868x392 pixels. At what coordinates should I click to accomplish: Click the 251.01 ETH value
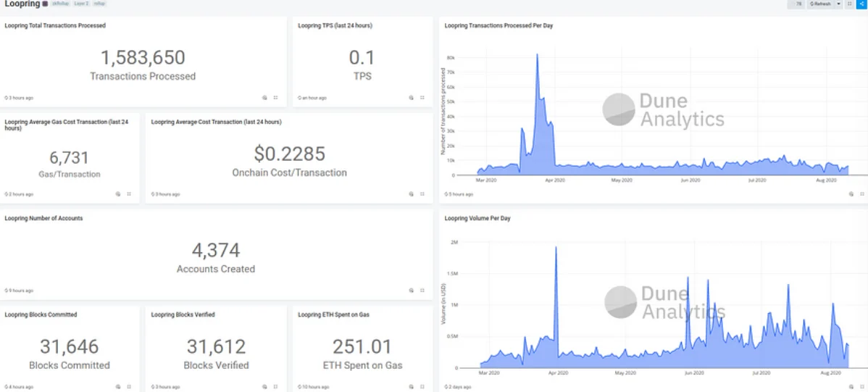(x=362, y=346)
